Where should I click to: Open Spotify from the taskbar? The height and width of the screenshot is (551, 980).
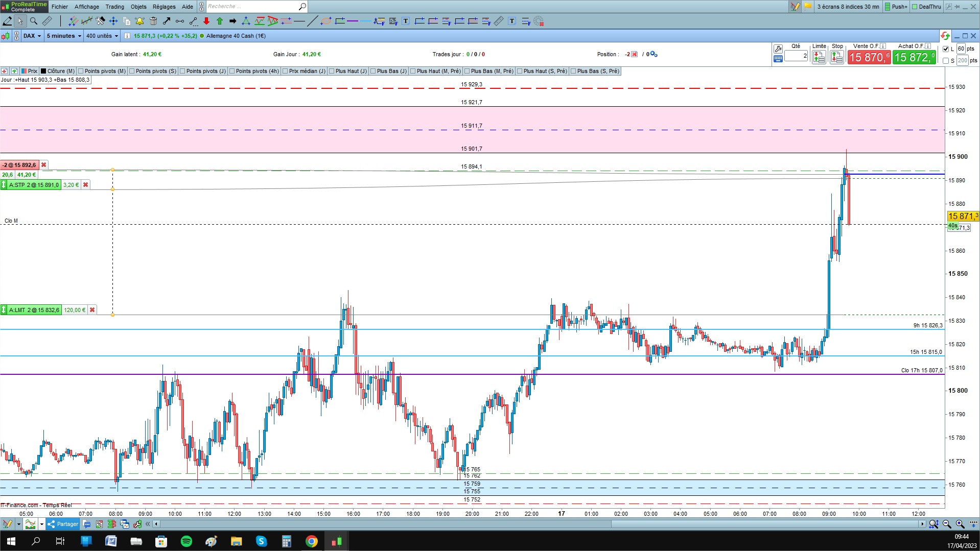[186, 541]
